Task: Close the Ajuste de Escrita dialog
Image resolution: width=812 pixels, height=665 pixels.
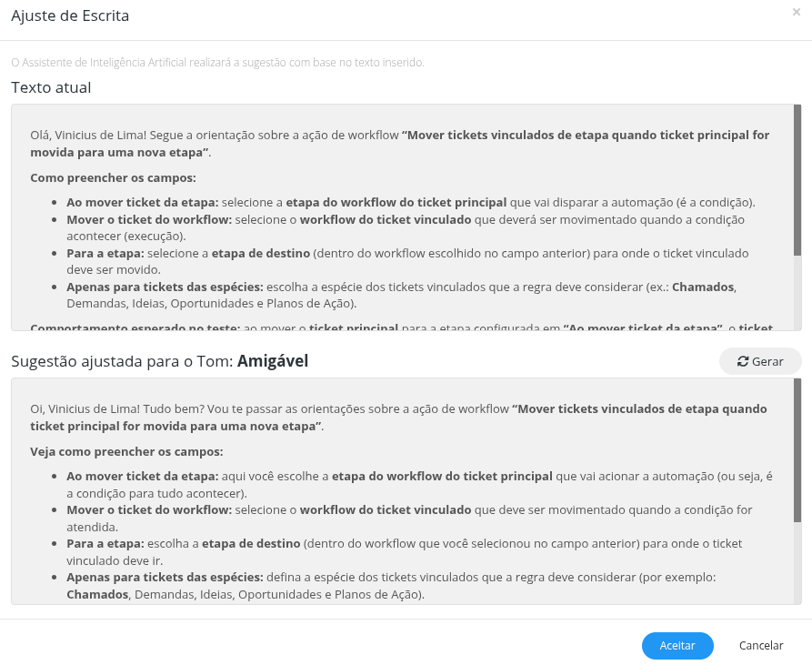Action: [x=796, y=12]
